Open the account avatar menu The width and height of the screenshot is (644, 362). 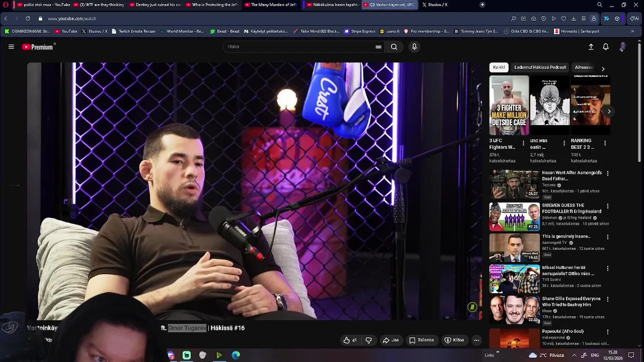[622, 47]
